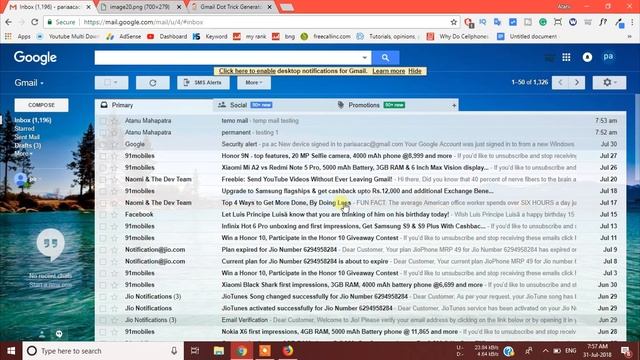This screenshot has width=640, height=360.
Task: Show search options dropdown arrow
Action: point(364,58)
